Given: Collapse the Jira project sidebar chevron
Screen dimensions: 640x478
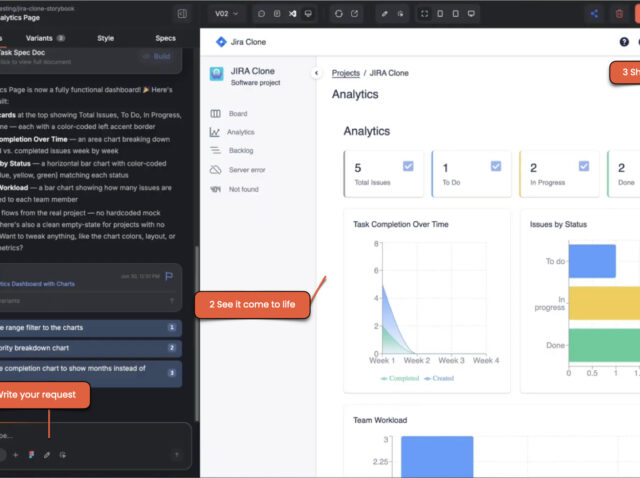Looking at the screenshot, I should point(316,73).
